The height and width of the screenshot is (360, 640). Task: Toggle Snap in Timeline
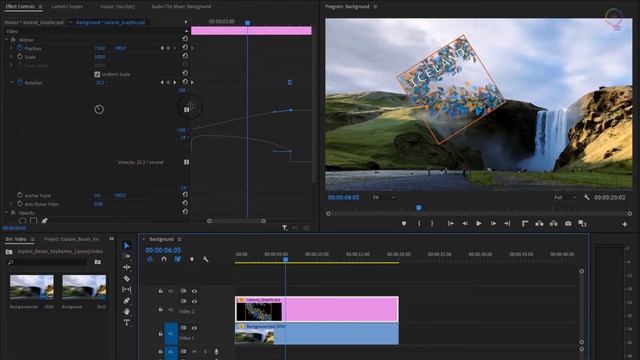tap(164, 259)
